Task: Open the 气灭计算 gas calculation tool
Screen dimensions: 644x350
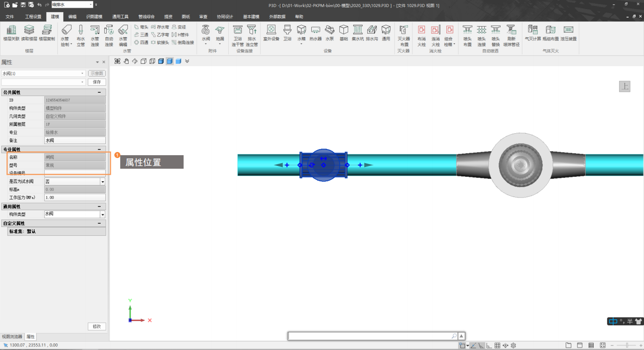Action: [x=533, y=33]
